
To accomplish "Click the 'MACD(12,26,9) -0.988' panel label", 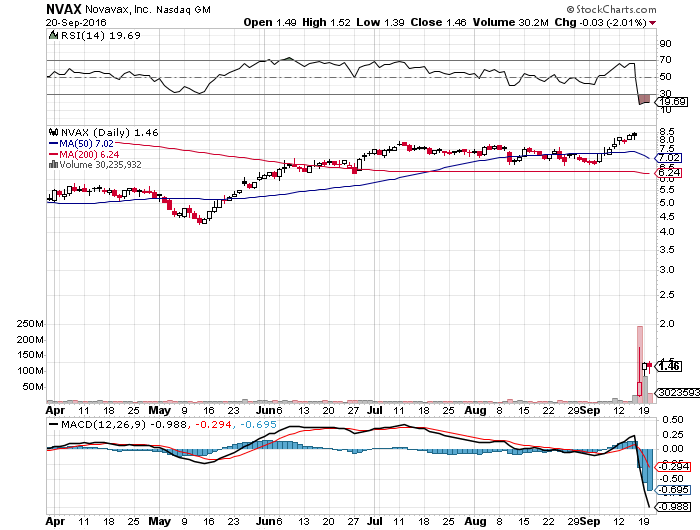I will 124,424.
